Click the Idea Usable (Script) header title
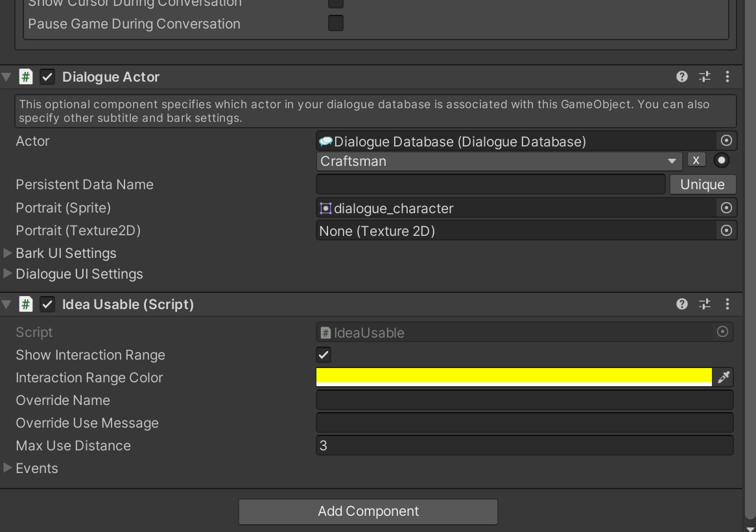Image resolution: width=756 pixels, height=532 pixels. coord(128,305)
